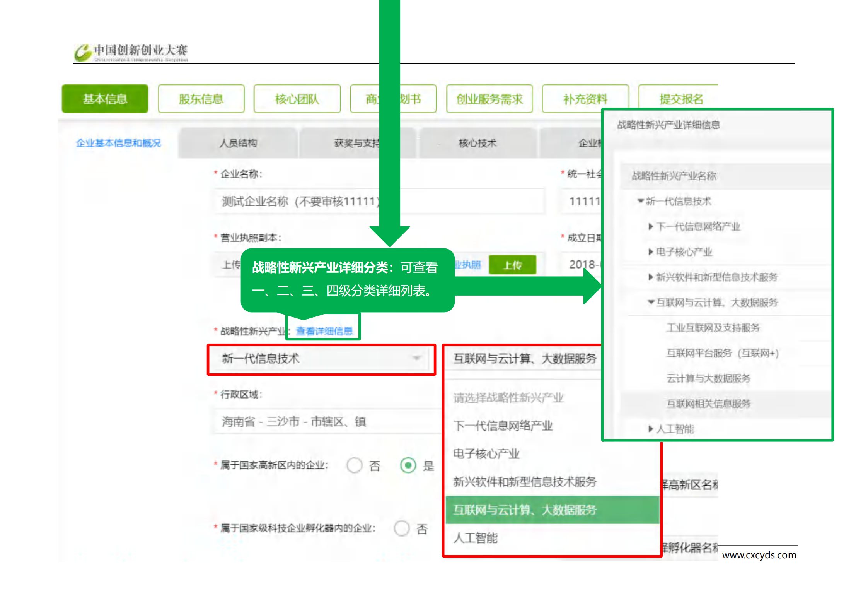
Task: Switch to the 股东信息 tab
Action: pyautogui.click(x=201, y=99)
